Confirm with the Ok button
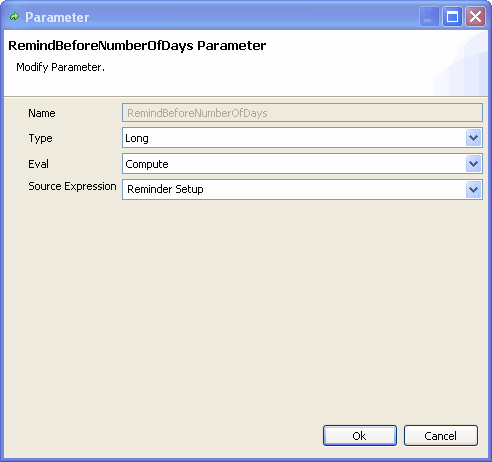The height and width of the screenshot is (462, 492). (360, 436)
